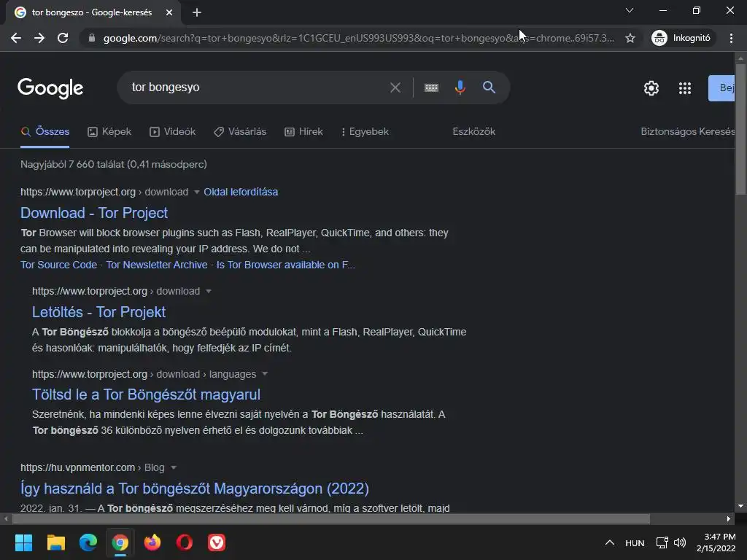Screen dimensions: 747x560
Task: Expand arrow beside hu.vpnmentor.com › Blog
Action: [x=174, y=467]
